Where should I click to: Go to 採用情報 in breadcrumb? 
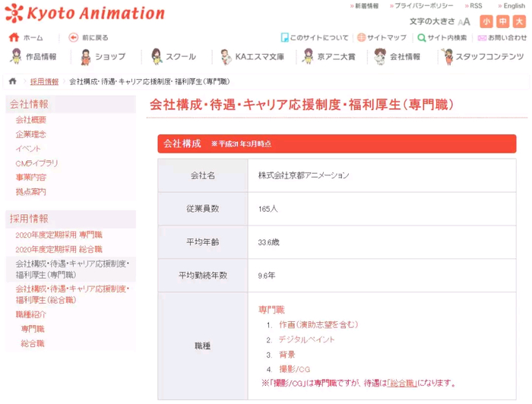click(44, 81)
